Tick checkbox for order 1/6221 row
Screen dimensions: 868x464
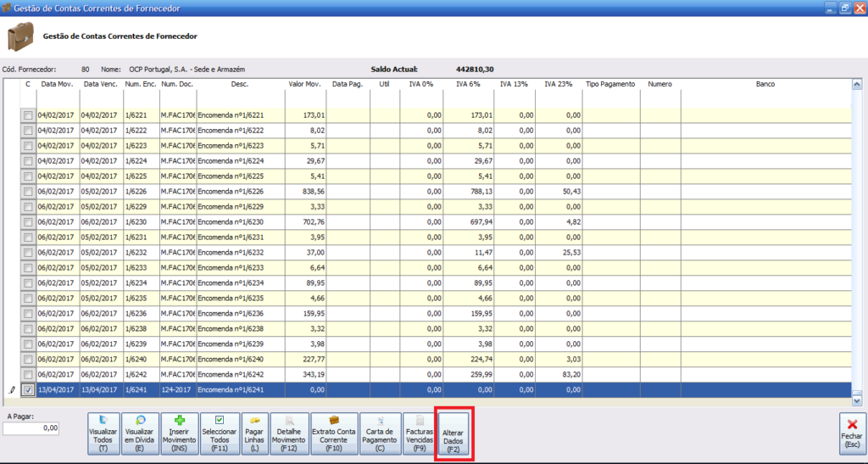pos(28,115)
